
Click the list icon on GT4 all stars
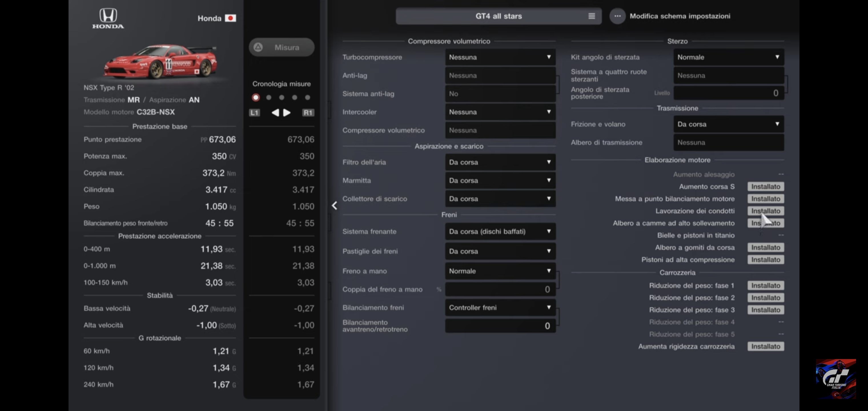click(591, 16)
